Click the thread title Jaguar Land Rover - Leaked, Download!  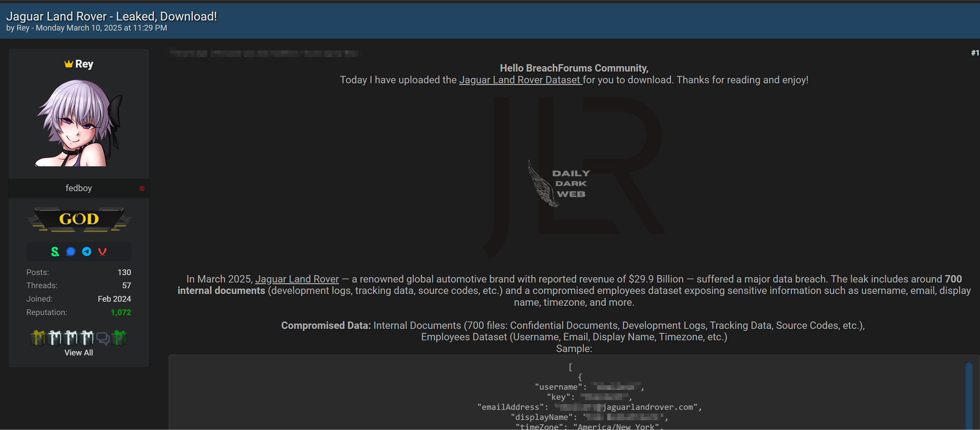pyautogui.click(x=112, y=16)
